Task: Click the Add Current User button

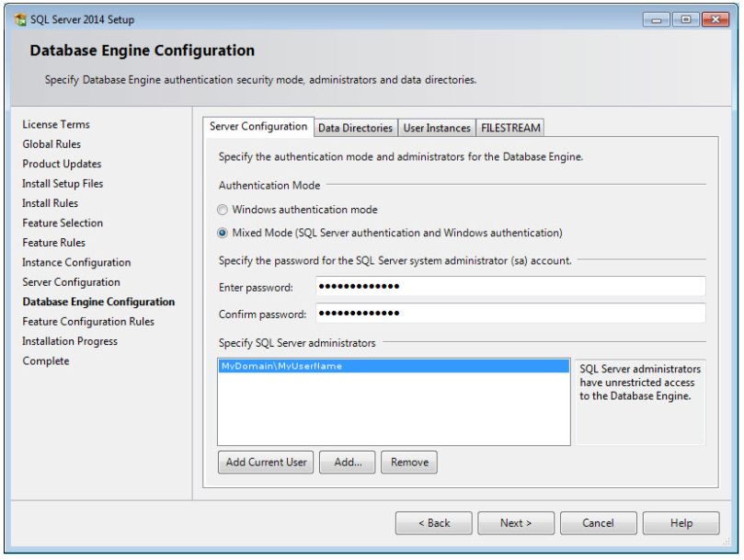Action: (265, 462)
